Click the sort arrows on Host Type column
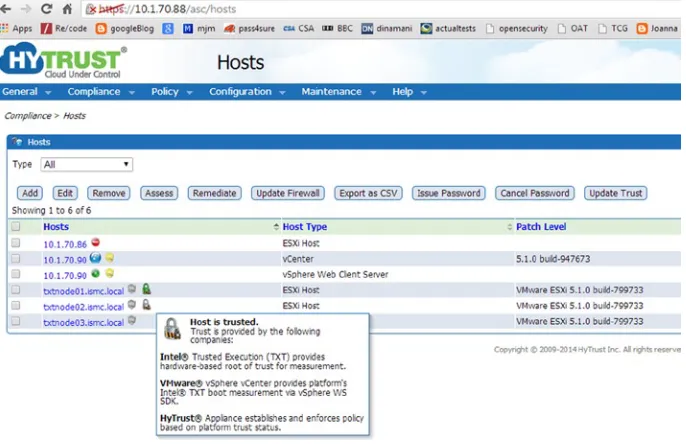 click(x=510, y=226)
